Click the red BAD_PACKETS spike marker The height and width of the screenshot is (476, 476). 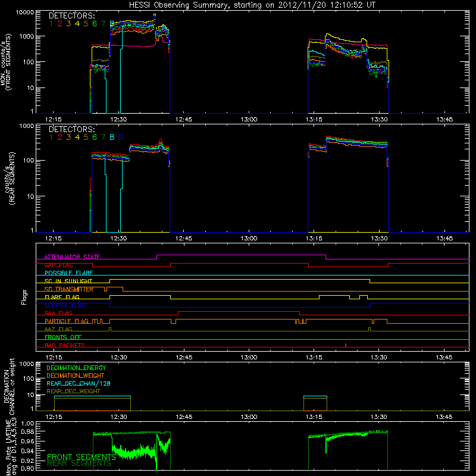[x=346, y=345]
